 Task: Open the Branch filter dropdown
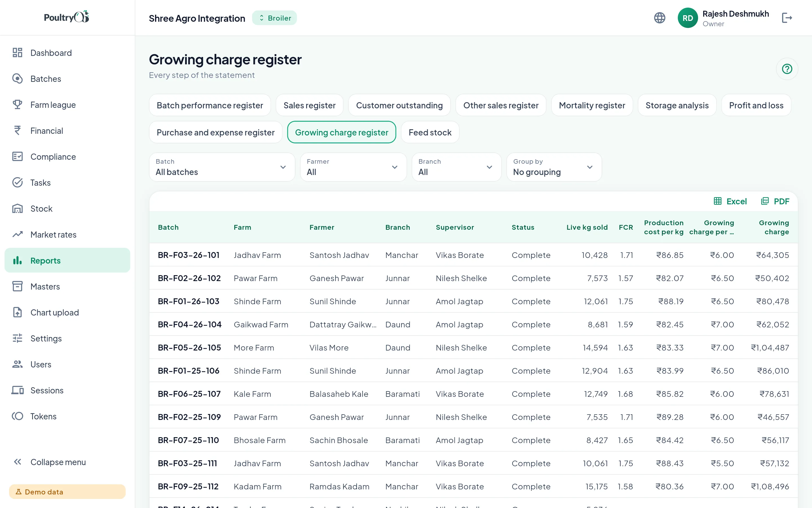click(456, 167)
